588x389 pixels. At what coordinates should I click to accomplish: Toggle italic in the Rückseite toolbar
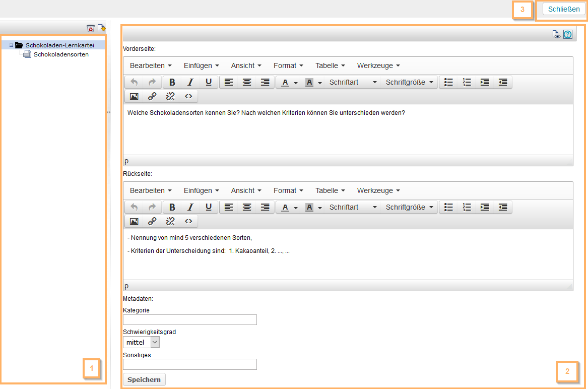pos(190,207)
